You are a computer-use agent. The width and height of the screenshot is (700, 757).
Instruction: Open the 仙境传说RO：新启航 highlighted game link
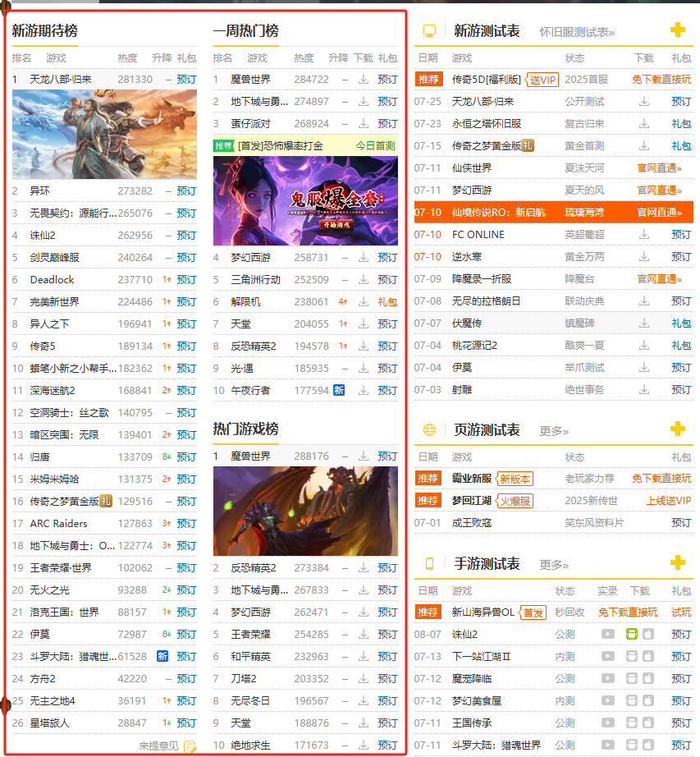click(501, 213)
